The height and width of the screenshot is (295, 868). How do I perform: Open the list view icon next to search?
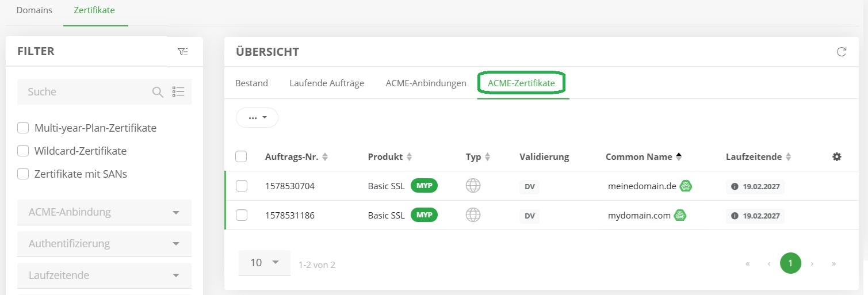coord(178,92)
